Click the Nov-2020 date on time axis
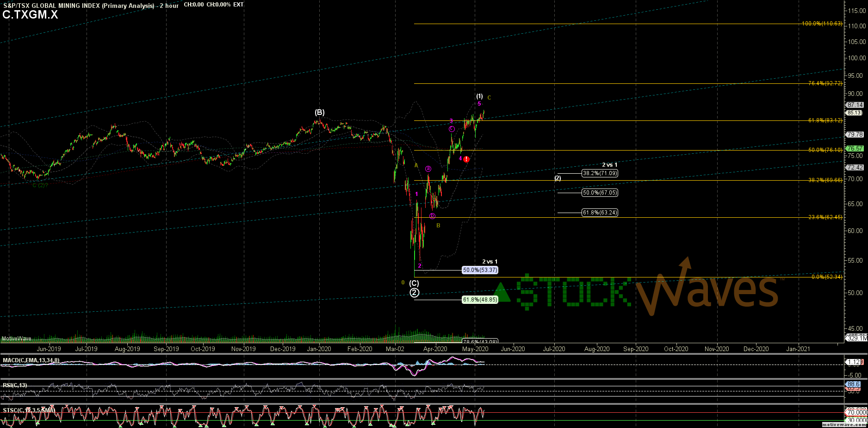The height and width of the screenshot is (428, 868). tap(717, 349)
